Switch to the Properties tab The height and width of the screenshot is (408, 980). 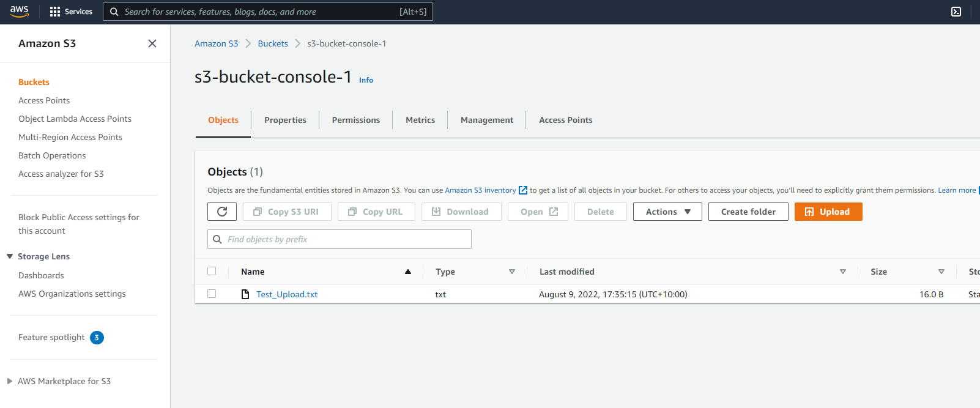tap(285, 120)
